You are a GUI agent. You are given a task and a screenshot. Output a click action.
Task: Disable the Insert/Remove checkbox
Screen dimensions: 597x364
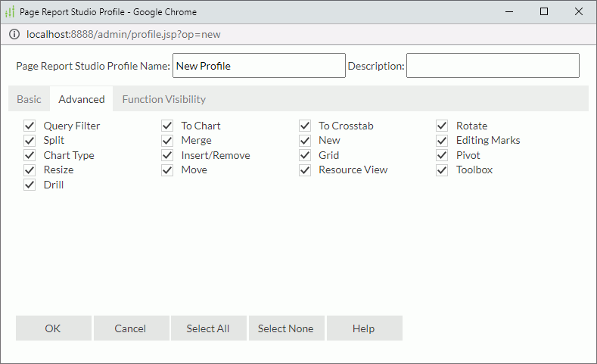[167, 155]
